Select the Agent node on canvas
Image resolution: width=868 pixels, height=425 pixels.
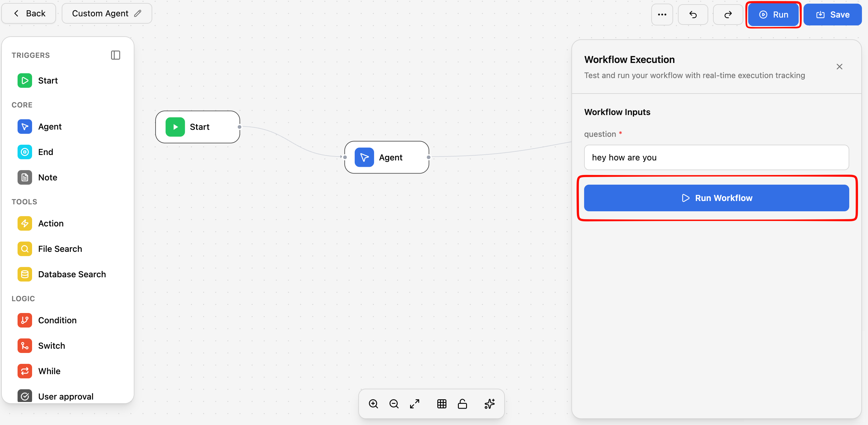386,157
